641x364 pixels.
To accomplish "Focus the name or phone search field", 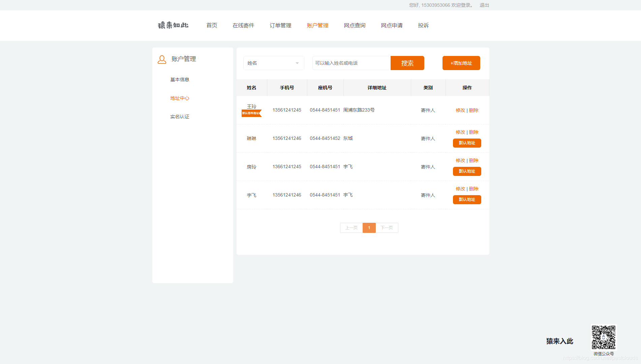I will click(351, 63).
